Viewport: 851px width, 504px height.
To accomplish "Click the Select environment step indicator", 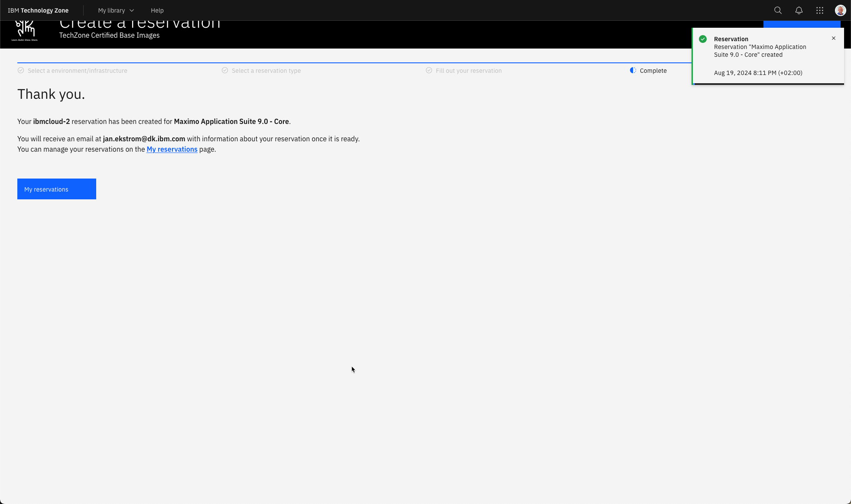I will (72, 70).
